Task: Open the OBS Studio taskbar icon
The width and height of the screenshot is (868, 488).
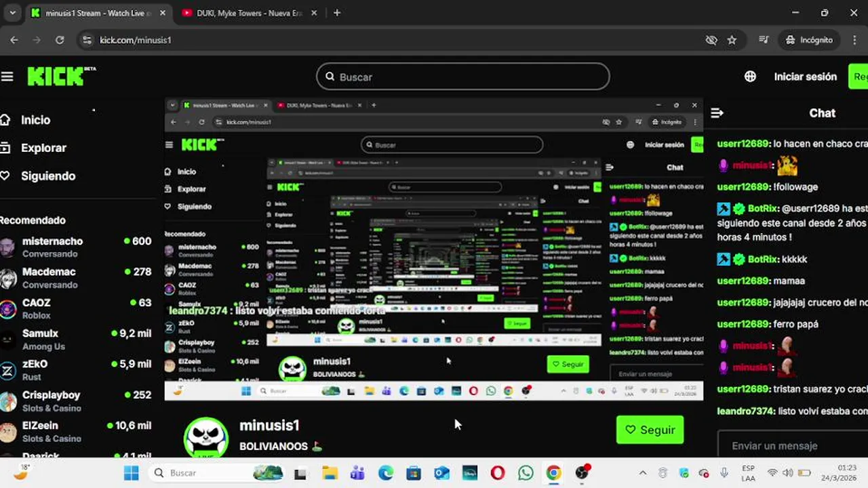Action: point(582,473)
